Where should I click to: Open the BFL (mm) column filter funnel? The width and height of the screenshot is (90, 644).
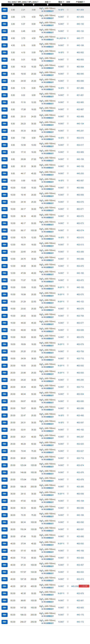(x=23, y=4)
